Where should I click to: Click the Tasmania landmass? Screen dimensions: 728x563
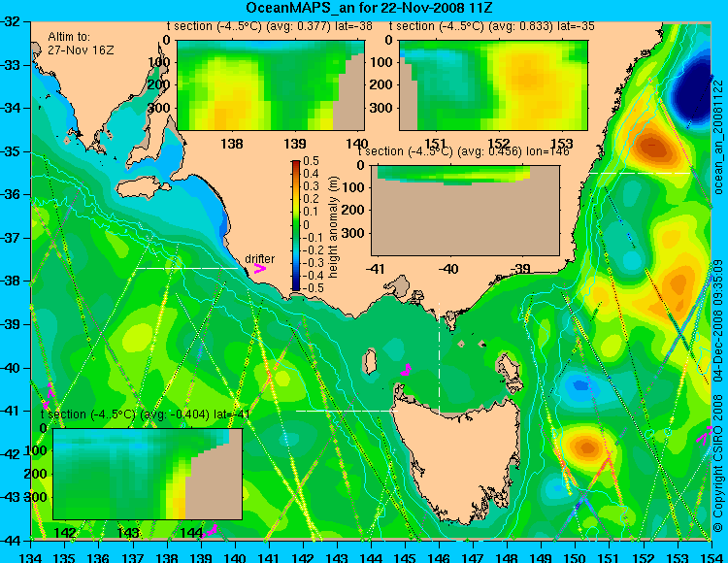point(457,459)
